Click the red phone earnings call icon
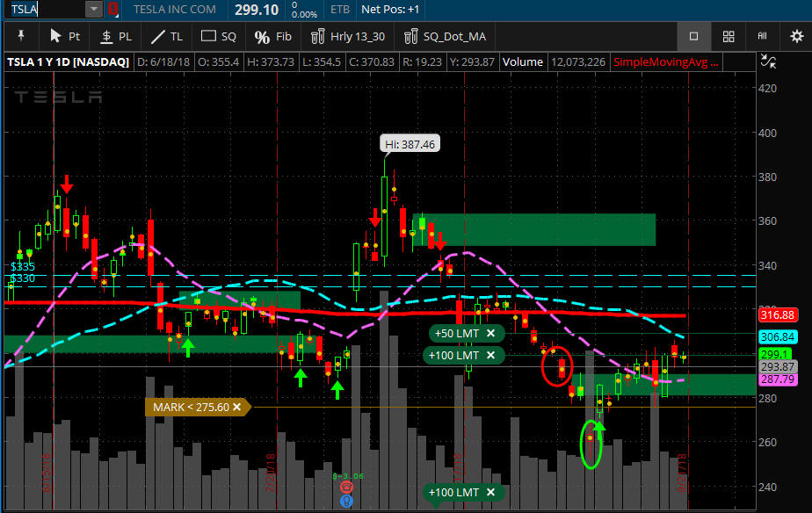812x513 pixels. (x=346, y=488)
